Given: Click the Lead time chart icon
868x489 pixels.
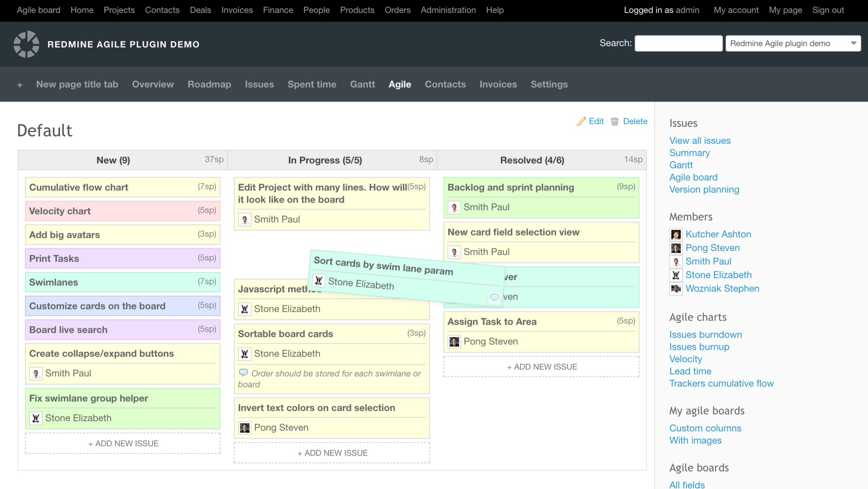Looking at the screenshot, I should click(690, 371).
